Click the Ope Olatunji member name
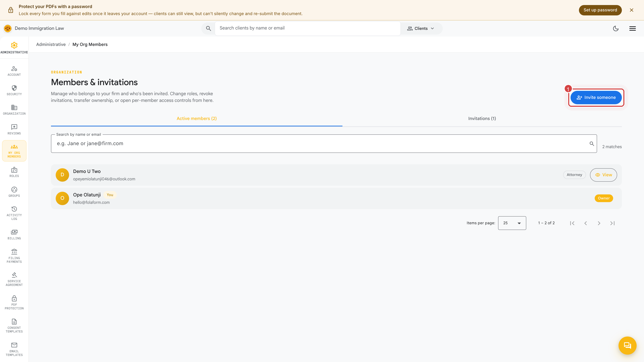The height and width of the screenshot is (362, 644). (x=87, y=195)
